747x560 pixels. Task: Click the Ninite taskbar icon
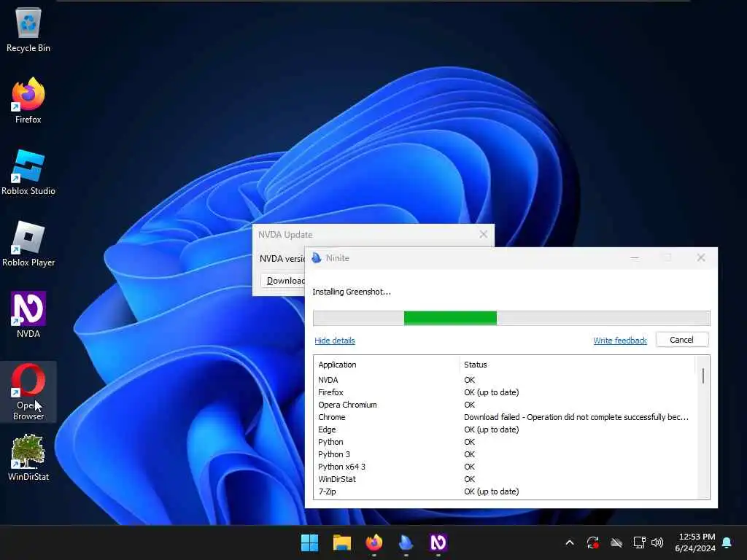(406, 542)
